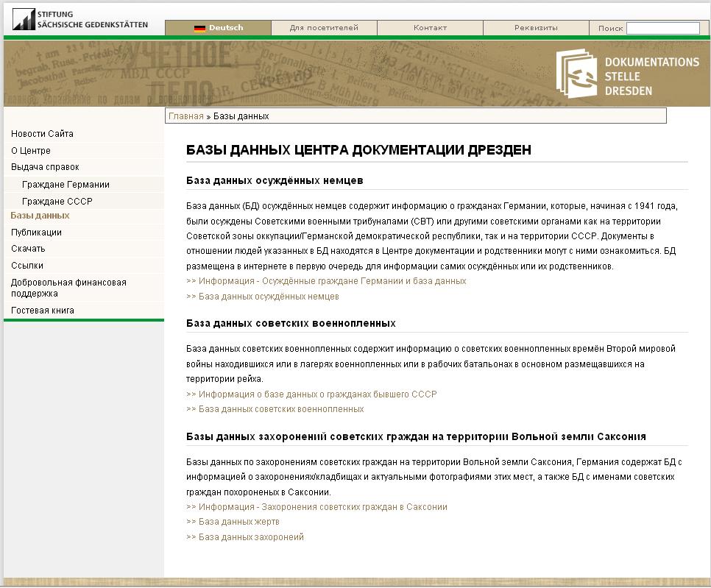
Task: Switch site language to Deutsch
Action: [x=224, y=27]
